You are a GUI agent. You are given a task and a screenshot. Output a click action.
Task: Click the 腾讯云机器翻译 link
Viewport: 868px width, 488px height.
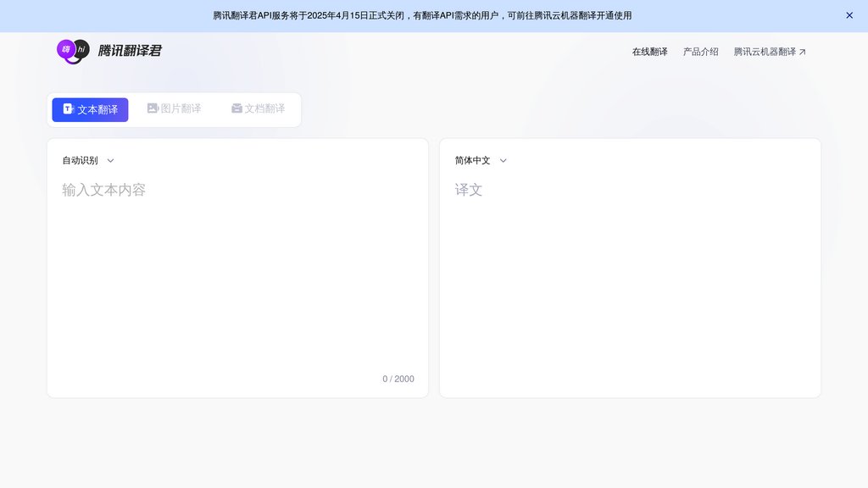click(x=764, y=51)
